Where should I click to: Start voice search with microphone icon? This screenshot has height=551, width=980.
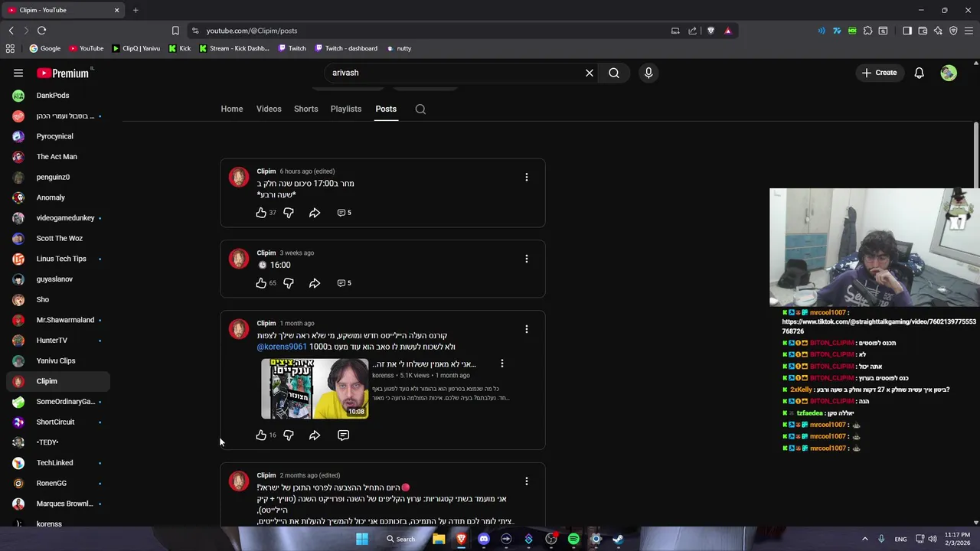pyautogui.click(x=648, y=73)
